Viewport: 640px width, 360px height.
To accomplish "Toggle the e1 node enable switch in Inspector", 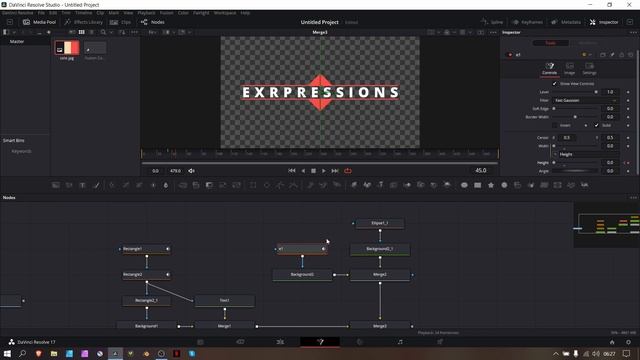I will (510, 55).
